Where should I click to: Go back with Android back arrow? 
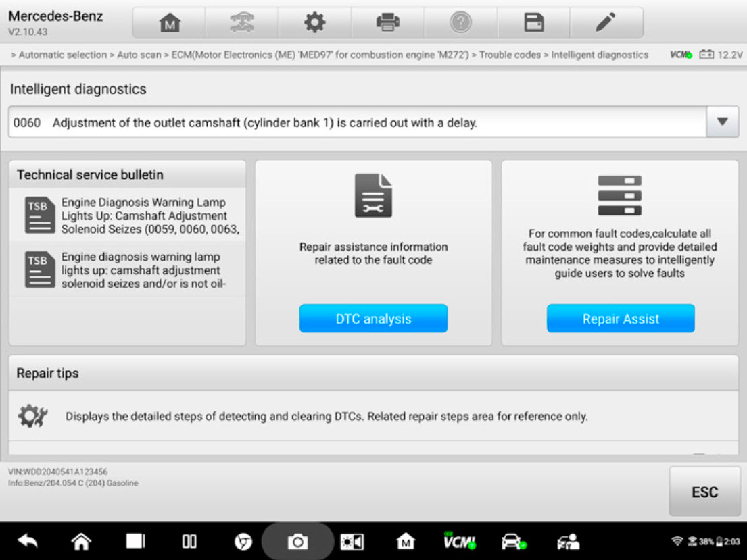coord(27,541)
